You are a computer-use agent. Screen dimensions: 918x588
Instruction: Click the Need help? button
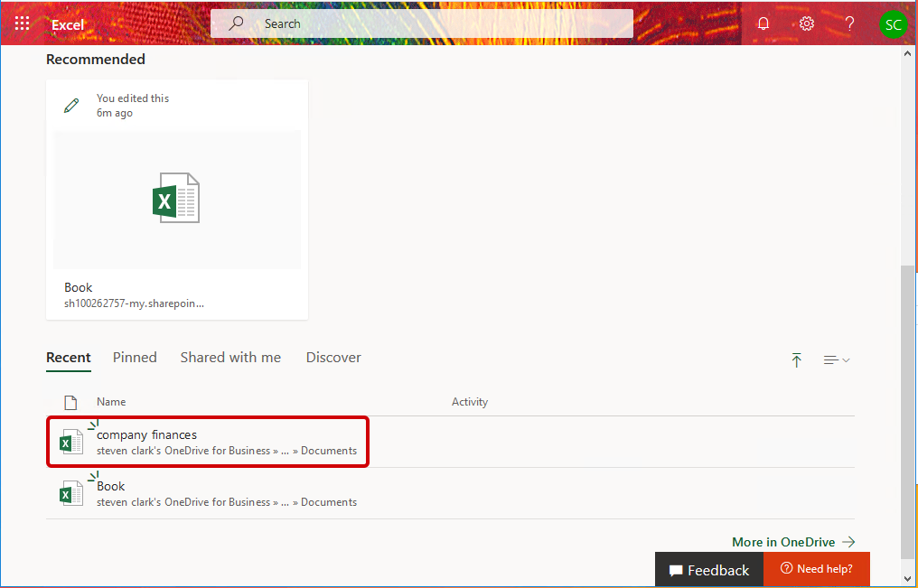[x=816, y=569]
